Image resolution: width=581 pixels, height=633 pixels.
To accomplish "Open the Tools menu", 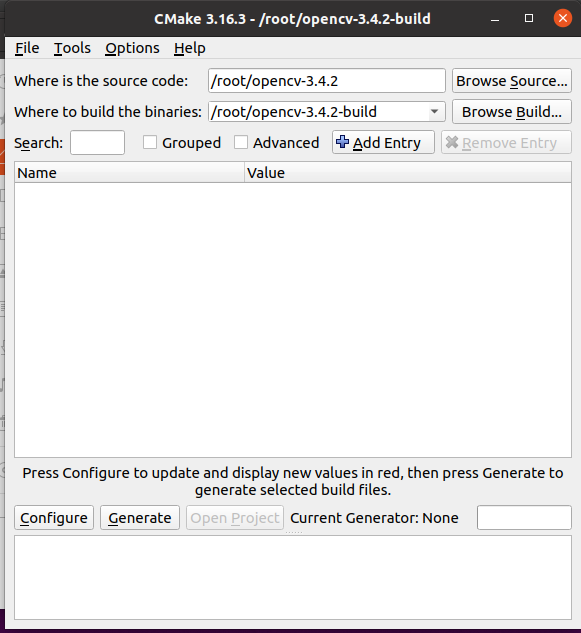I will [72, 48].
